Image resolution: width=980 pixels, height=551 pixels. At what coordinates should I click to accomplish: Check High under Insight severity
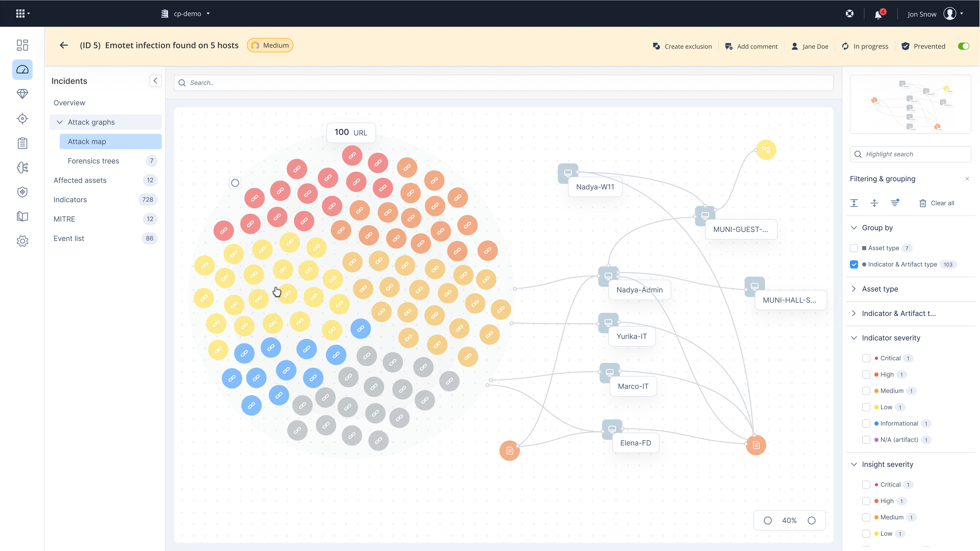click(x=866, y=501)
